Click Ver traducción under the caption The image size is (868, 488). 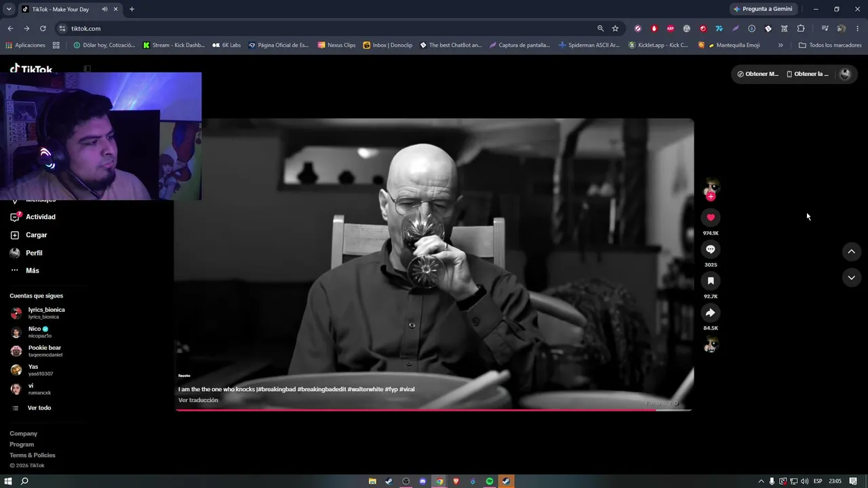click(198, 400)
